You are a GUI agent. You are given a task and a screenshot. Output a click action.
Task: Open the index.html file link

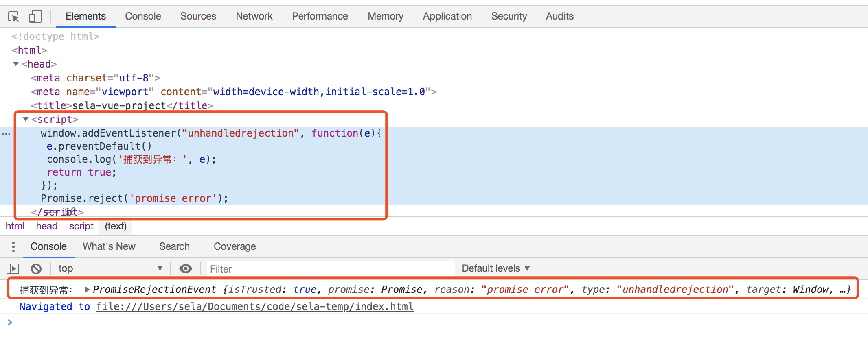point(254,307)
